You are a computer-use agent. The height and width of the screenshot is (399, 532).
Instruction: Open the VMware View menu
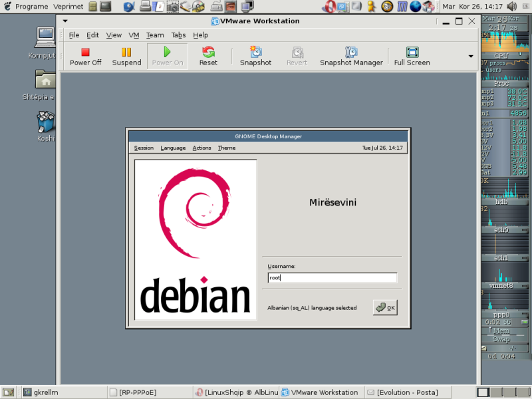(x=114, y=35)
